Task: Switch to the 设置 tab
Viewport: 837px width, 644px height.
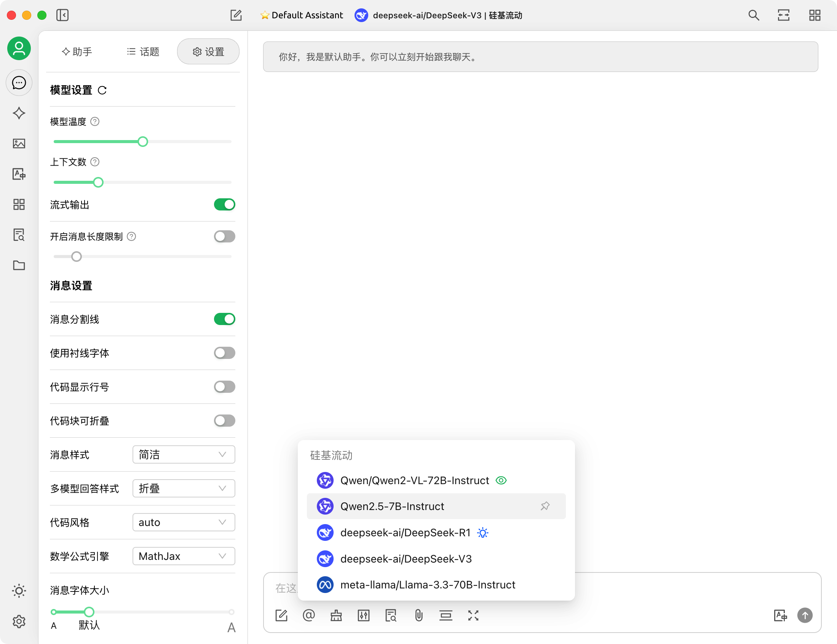Action: tap(208, 52)
